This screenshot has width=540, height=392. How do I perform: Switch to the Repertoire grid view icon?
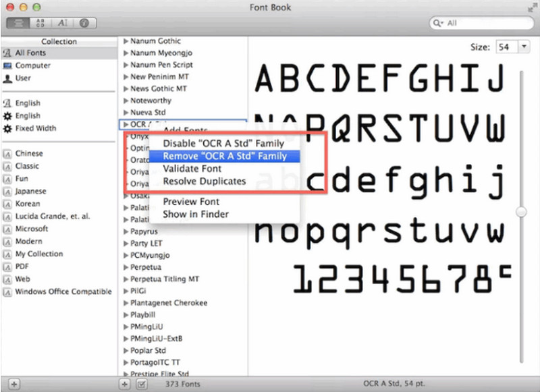40,23
